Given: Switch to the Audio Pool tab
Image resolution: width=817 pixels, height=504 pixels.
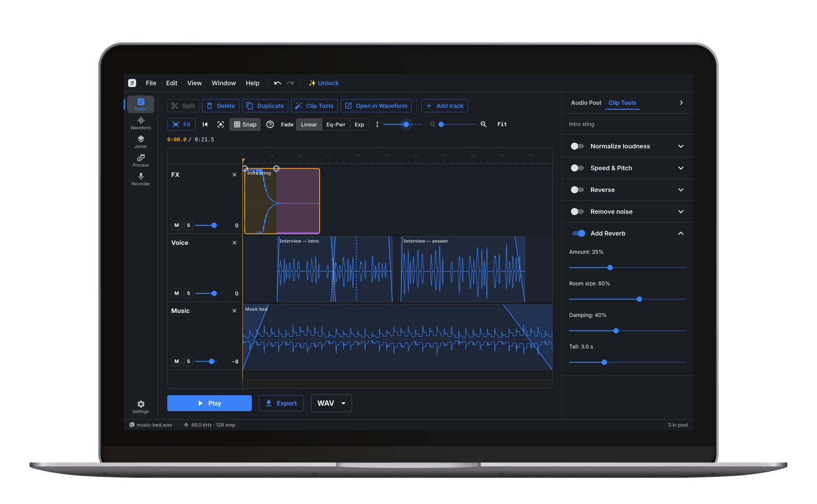Looking at the screenshot, I should tap(586, 103).
